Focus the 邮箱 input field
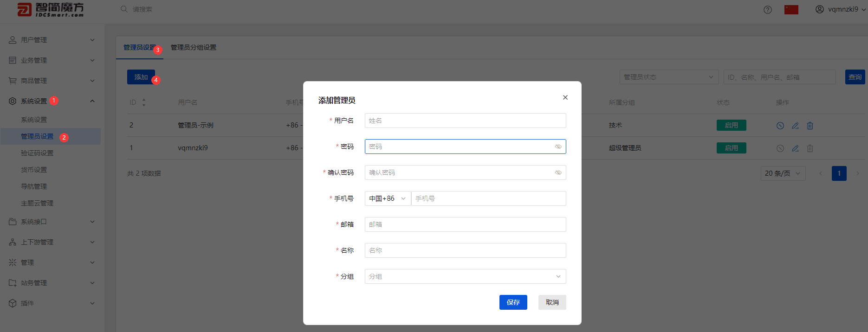 [x=466, y=224]
